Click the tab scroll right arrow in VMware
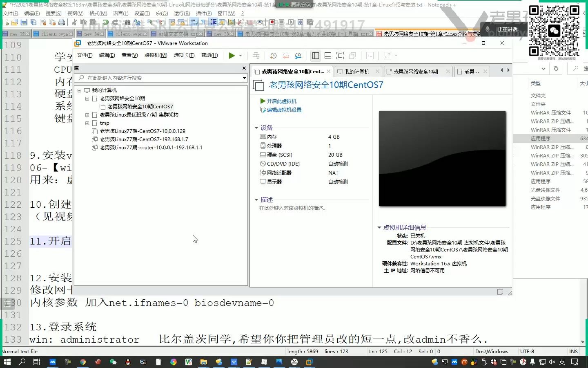The image size is (588, 368). [x=508, y=70]
